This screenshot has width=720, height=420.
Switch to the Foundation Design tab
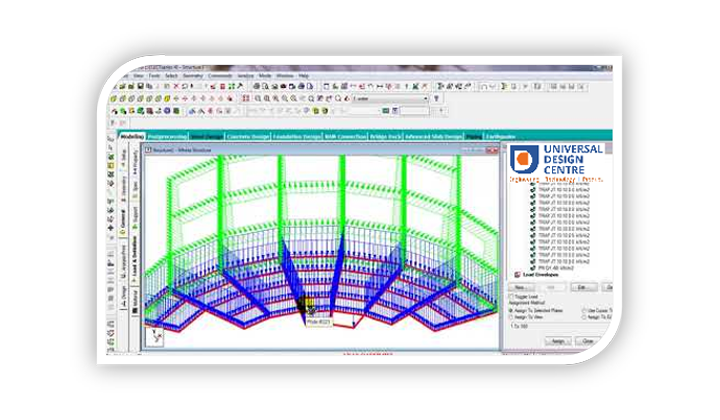[297, 136]
